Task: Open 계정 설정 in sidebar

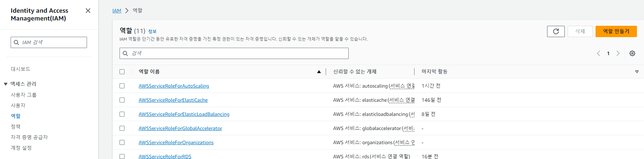Action: pos(21,148)
